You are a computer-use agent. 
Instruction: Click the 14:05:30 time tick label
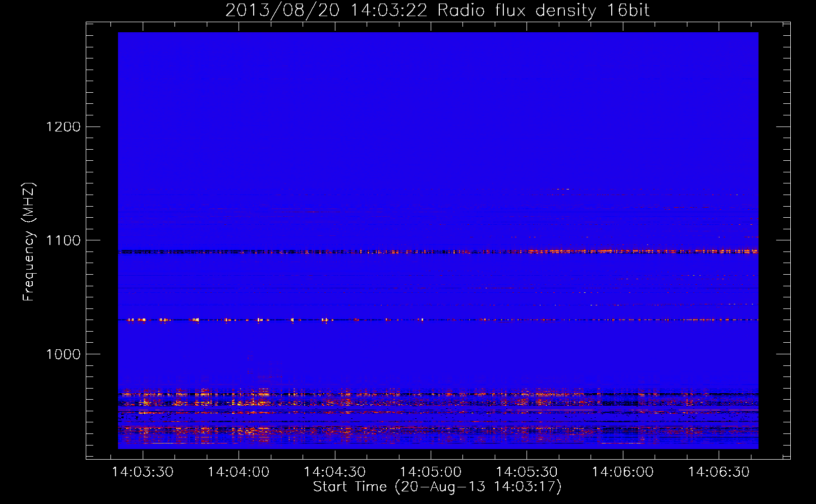[x=527, y=472]
